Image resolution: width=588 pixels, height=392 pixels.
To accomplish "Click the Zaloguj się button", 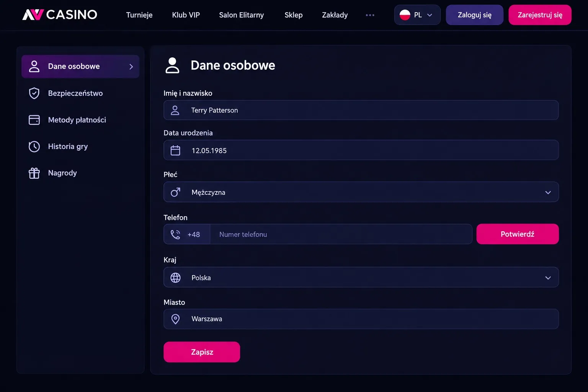I will click(475, 15).
